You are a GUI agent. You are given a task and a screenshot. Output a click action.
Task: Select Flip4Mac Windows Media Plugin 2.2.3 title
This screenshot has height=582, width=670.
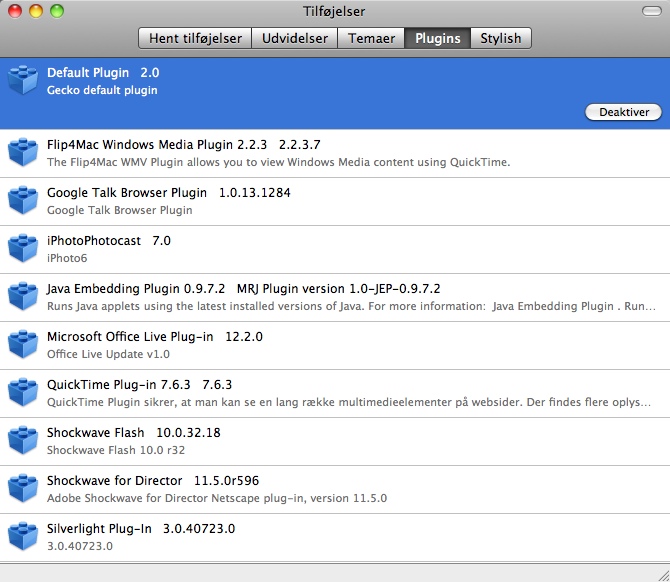[184, 145]
